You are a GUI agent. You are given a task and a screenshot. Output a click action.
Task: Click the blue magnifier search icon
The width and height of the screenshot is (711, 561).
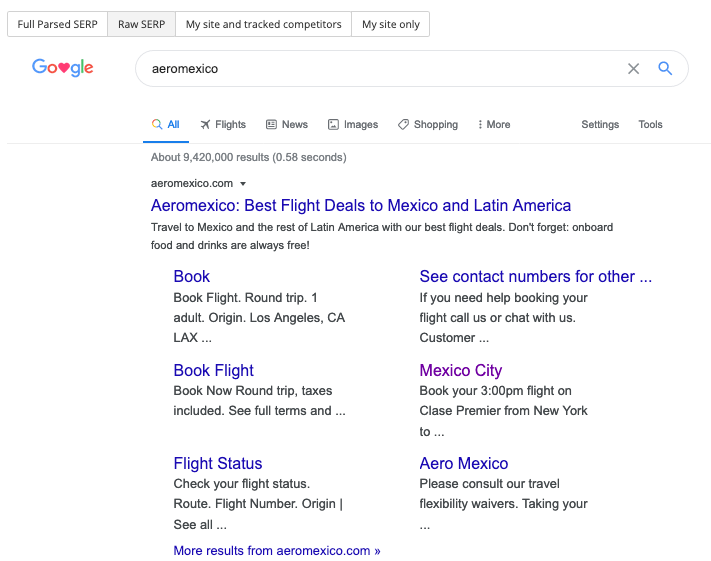665,69
